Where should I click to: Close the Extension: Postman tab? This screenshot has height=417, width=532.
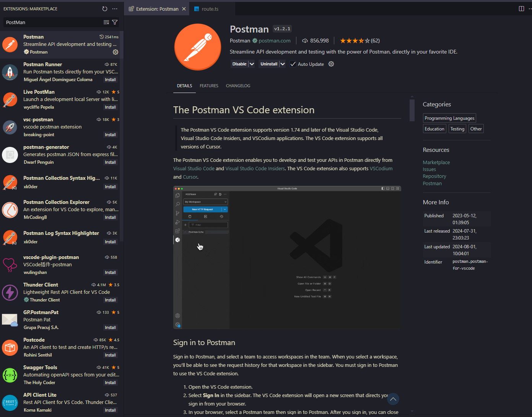(184, 9)
